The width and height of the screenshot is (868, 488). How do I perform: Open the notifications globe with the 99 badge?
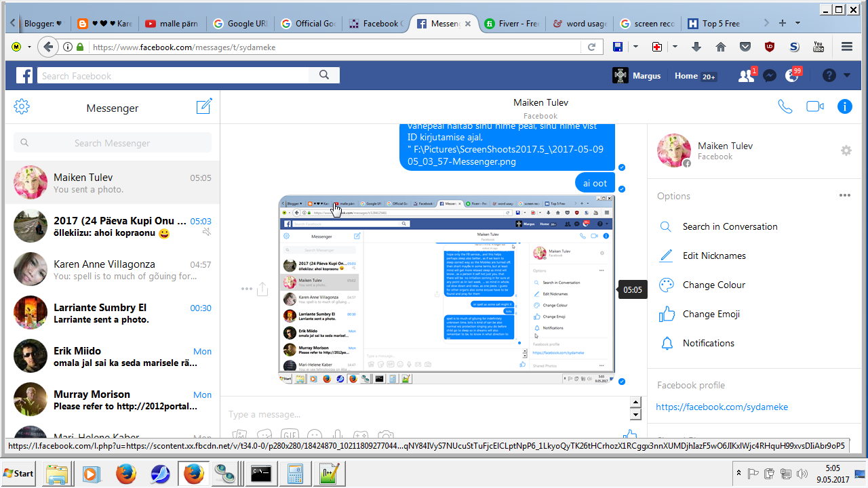792,75
